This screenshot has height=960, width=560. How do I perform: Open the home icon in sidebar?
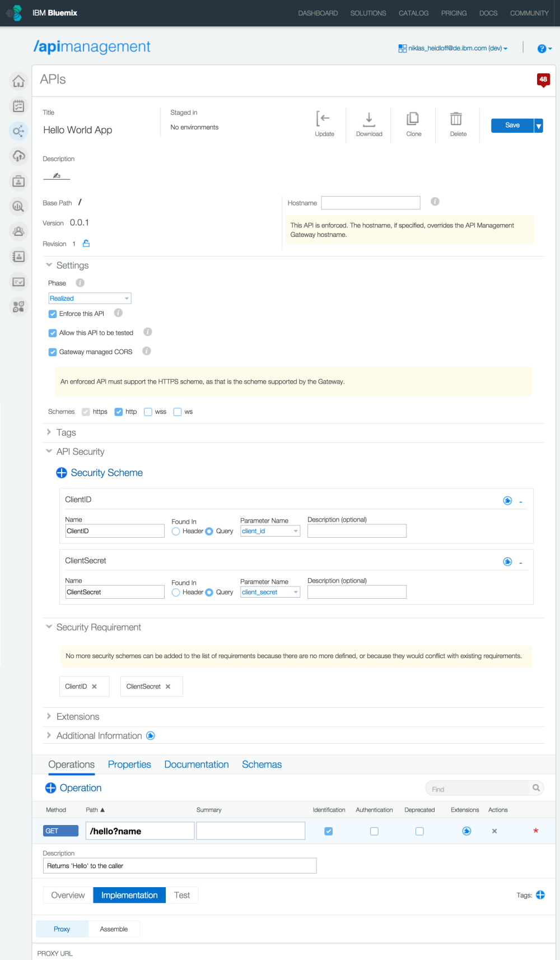click(x=18, y=81)
